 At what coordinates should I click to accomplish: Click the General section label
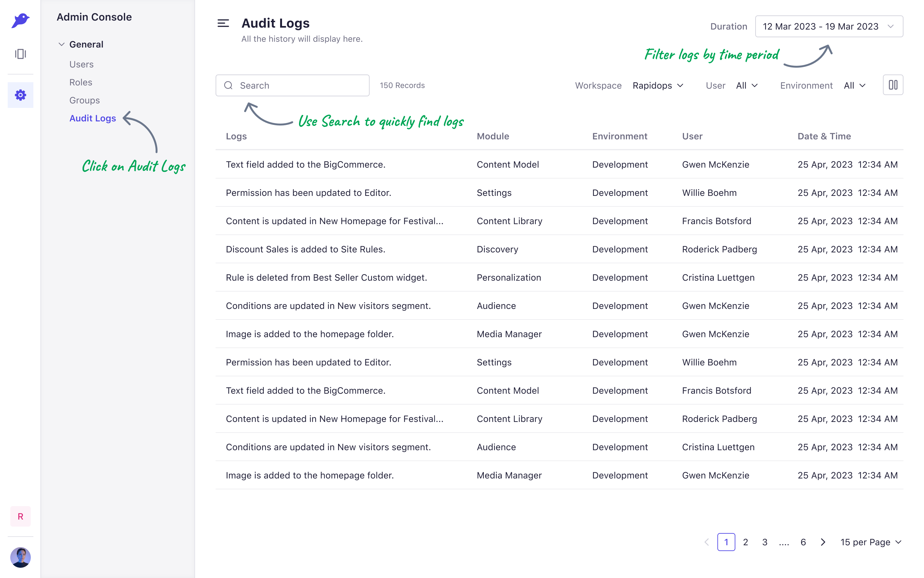coord(86,44)
